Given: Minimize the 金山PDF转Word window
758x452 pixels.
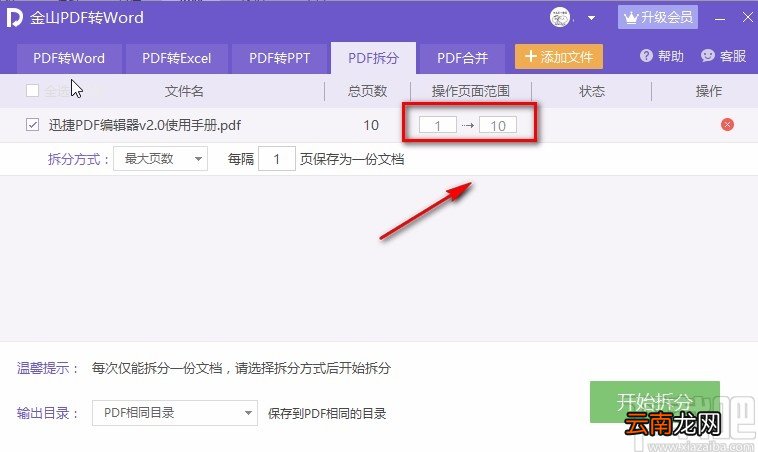Looking at the screenshot, I should tap(720, 18).
